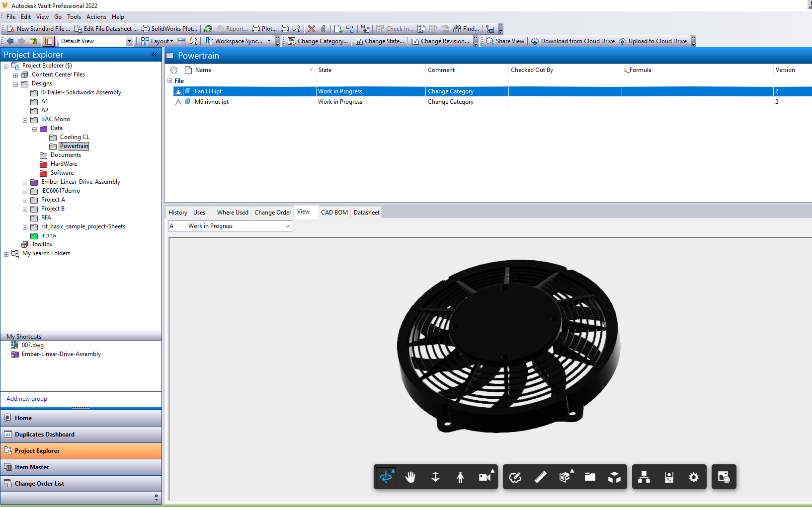Click Upload to Cloud Drive

[x=653, y=41]
